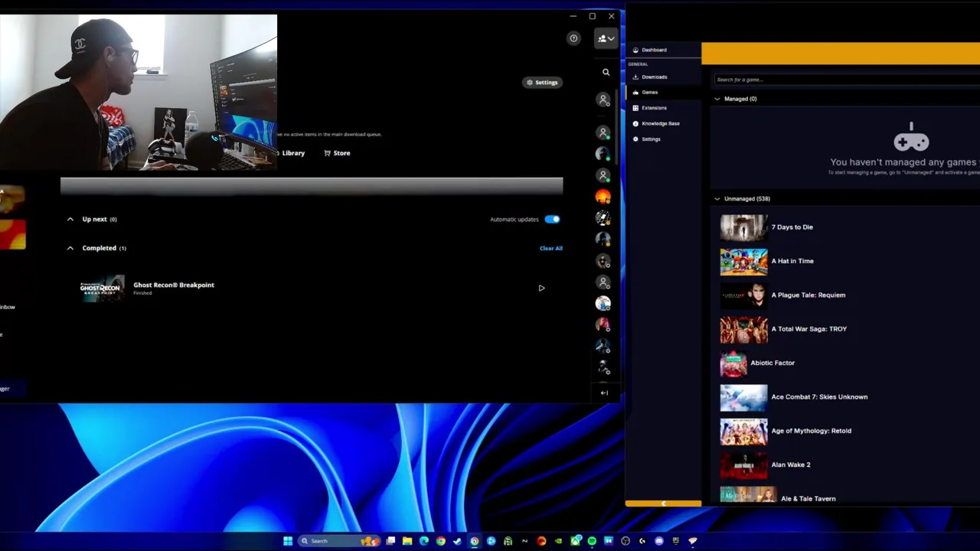Collapse Vortex sidebar with bottom arrow
Viewport: 980px width, 551px height.
click(663, 504)
